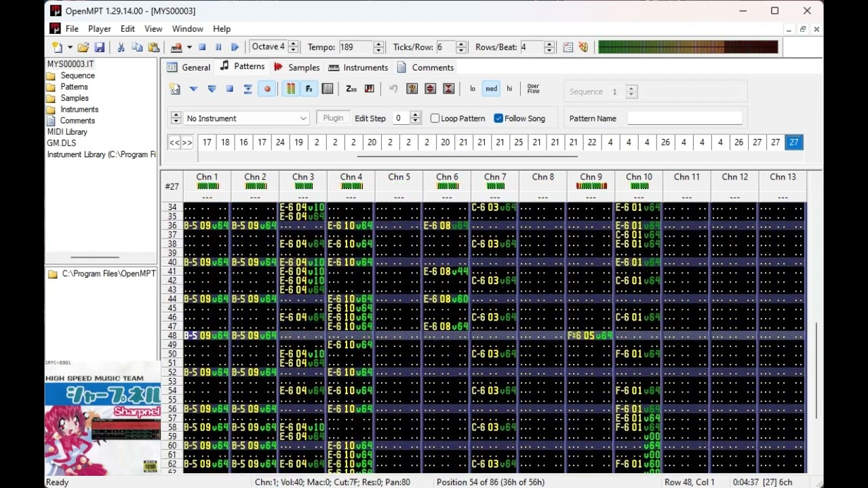868x488 pixels.
Task: Click the New file icon
Action: pos(58,47)
